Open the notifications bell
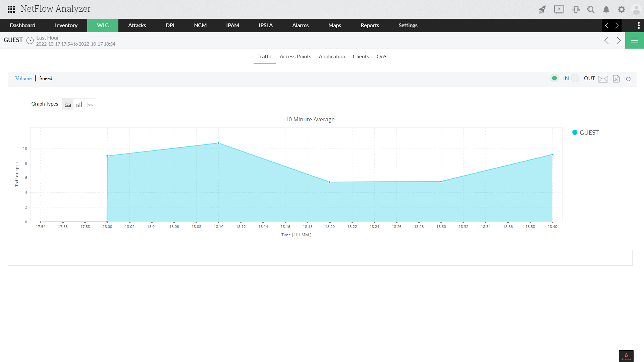 tap(606, 9)
